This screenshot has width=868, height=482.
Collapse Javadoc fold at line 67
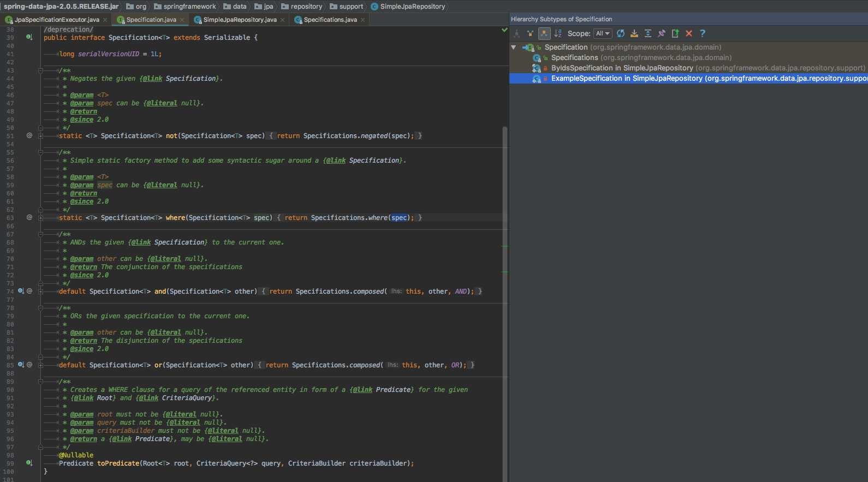(40, 234)
